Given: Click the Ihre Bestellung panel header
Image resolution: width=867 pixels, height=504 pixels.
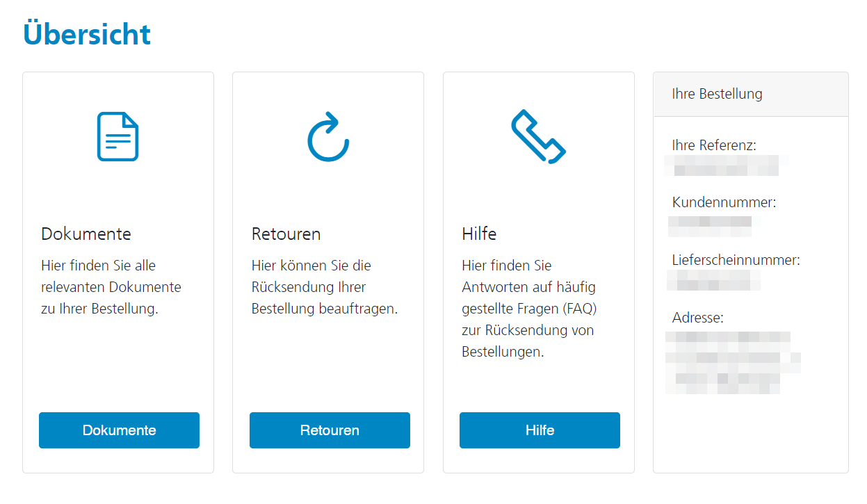Looking at the screenshot, I should 751,94.
